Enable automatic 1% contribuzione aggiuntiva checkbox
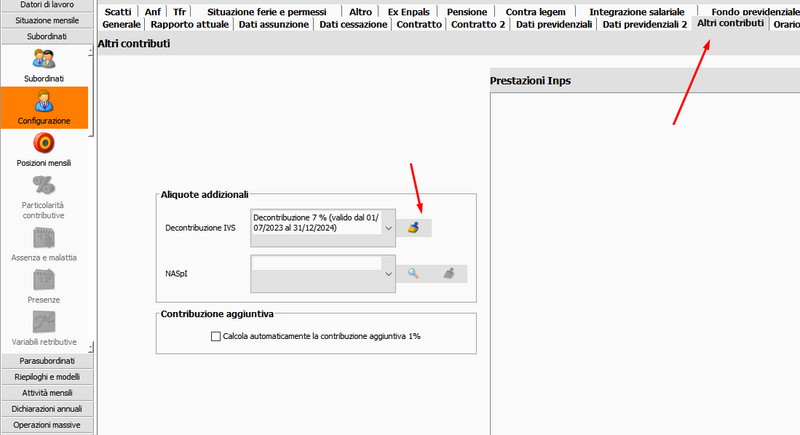The image size is (800, 435). tap(215, 337)
